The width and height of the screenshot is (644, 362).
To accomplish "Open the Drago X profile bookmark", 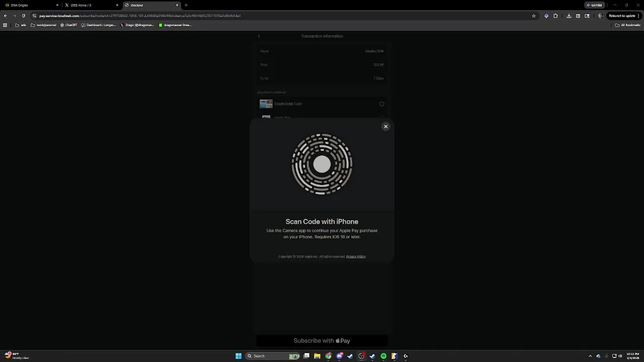I will pos(137,25).
